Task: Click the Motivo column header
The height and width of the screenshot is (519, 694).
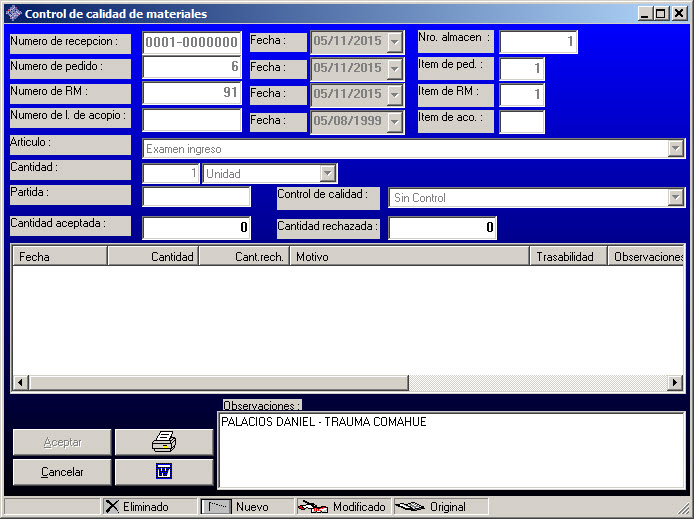Action: (409, 257)
